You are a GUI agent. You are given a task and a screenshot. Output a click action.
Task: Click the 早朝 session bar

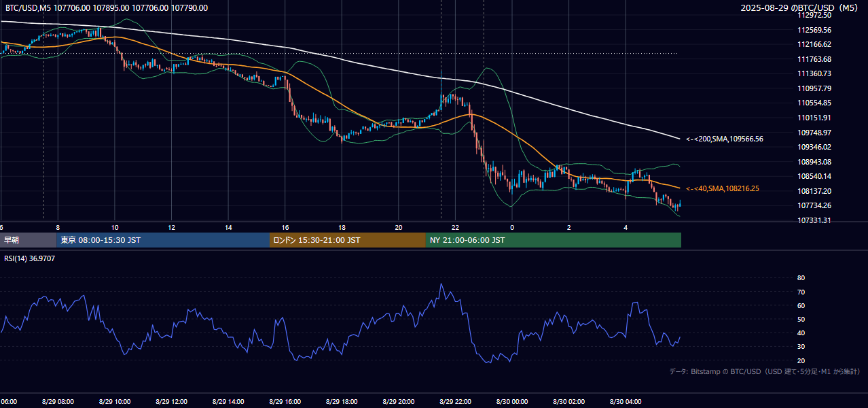28,240
